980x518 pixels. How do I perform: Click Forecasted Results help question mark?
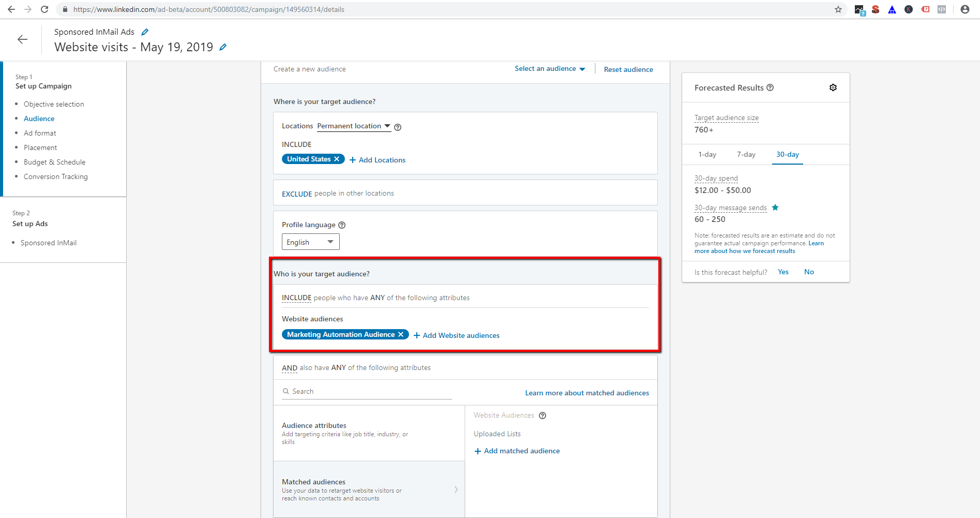(770, 87)
